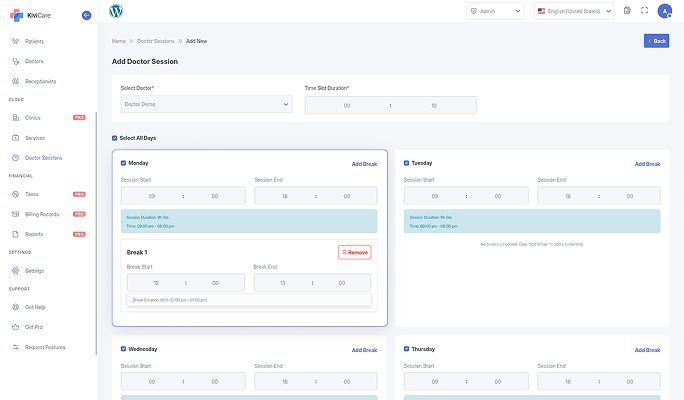The image size is (684, 400).
Task: Uncheck the Thursday checkbox
Action: pyautogui.click(x=407, y=349)
